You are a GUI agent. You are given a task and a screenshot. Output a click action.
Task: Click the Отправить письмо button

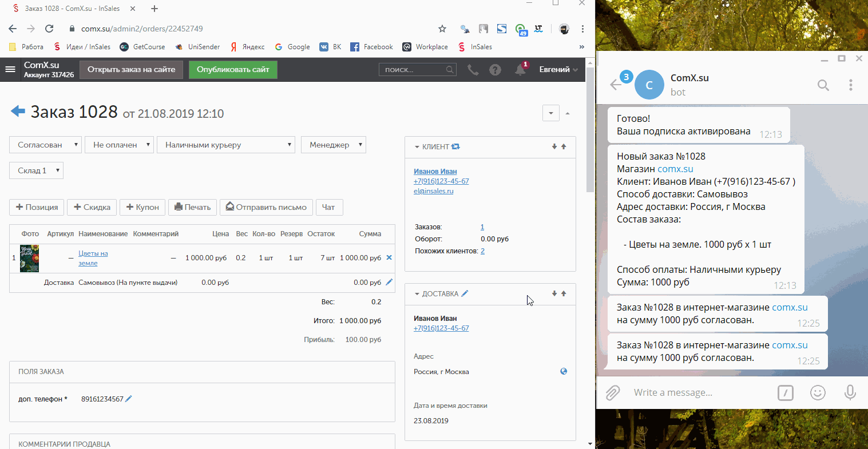click(266, 207)
